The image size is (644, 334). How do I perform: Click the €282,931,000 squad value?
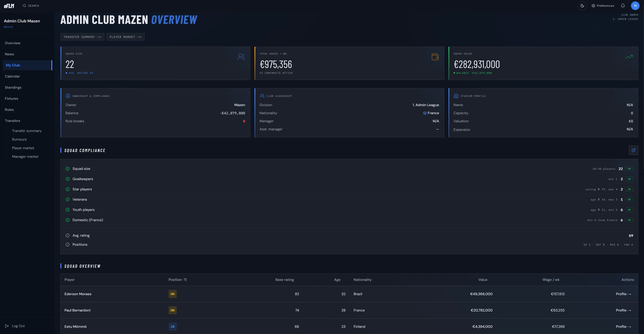coord(477,64)
